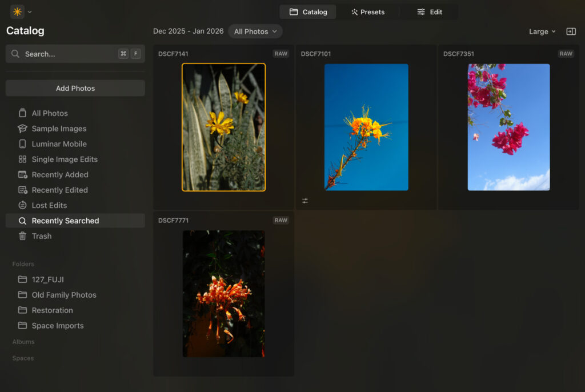Switch to the Presets tab
This screenshot has height=392, width=585.
coord(368,11)
